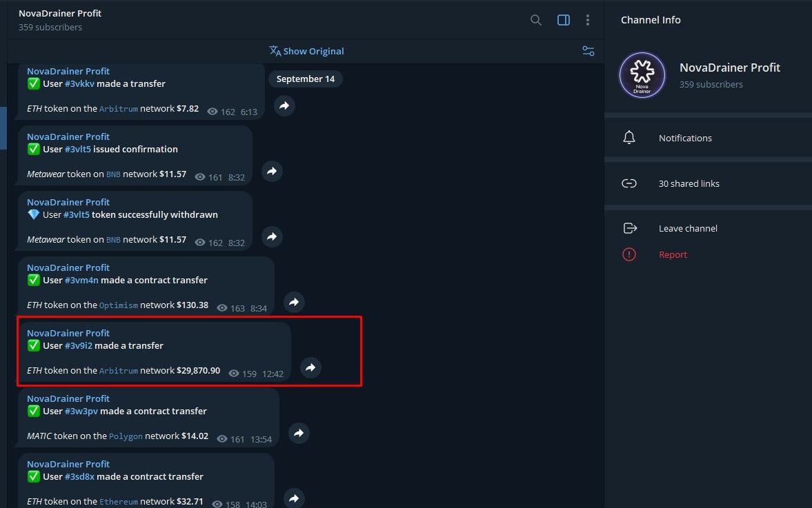Click Polygon code text in MATIC message

126,436
